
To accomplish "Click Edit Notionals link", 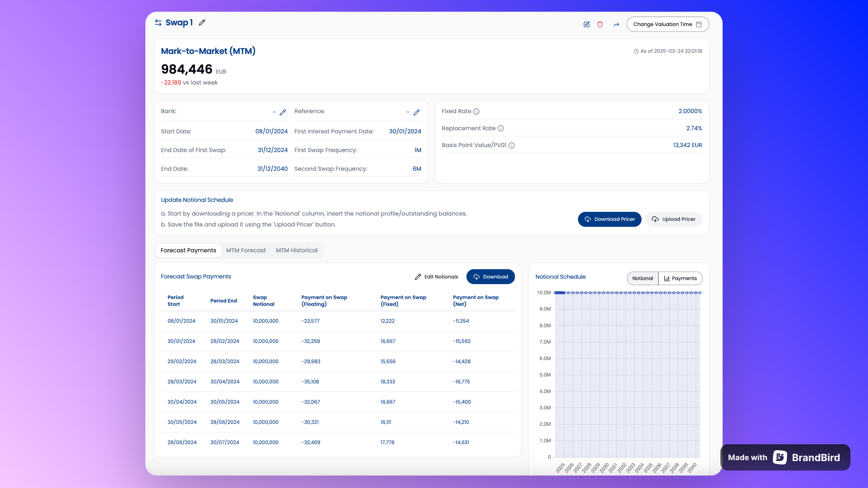I will [436, 277].
